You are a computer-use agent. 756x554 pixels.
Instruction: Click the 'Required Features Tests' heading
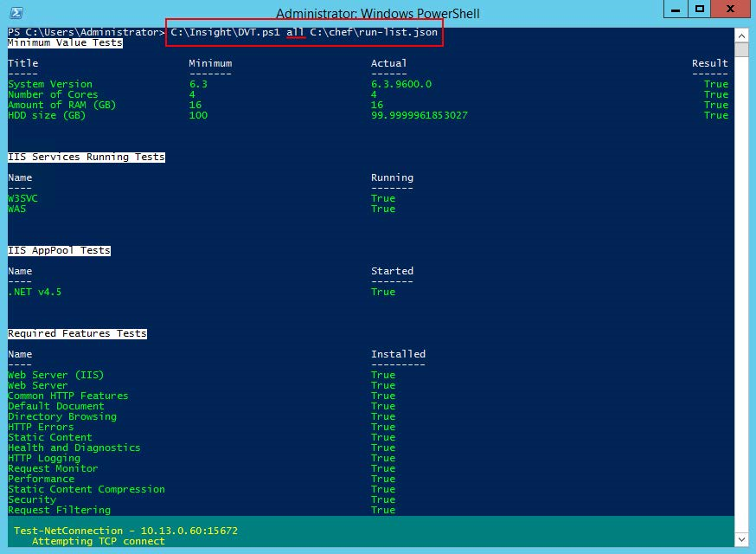point(77,333)
